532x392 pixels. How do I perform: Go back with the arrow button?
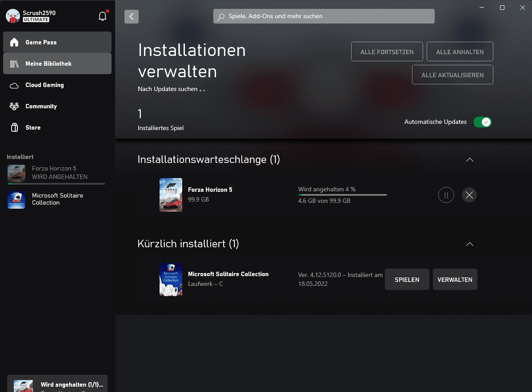coord(131,16)
